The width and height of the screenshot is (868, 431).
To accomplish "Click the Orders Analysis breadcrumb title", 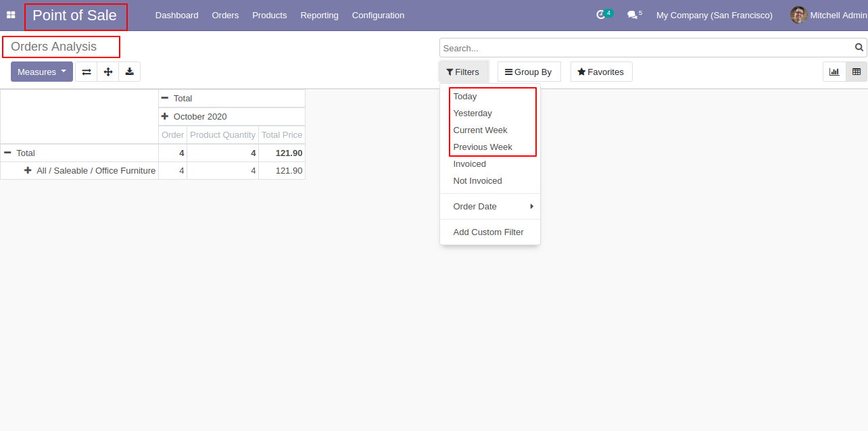I will (x=54, y=47).
